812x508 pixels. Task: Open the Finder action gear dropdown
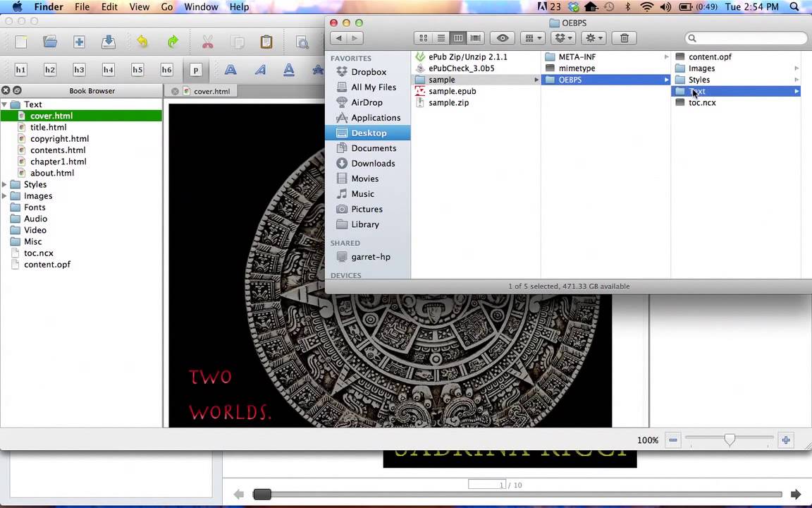[593, 38]
